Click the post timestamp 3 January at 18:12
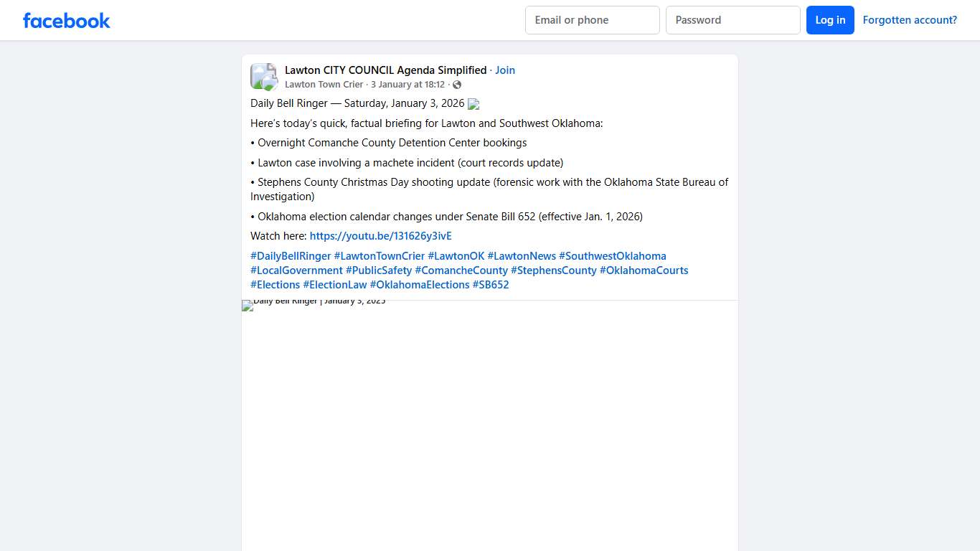980x551 pixels. 407,85
